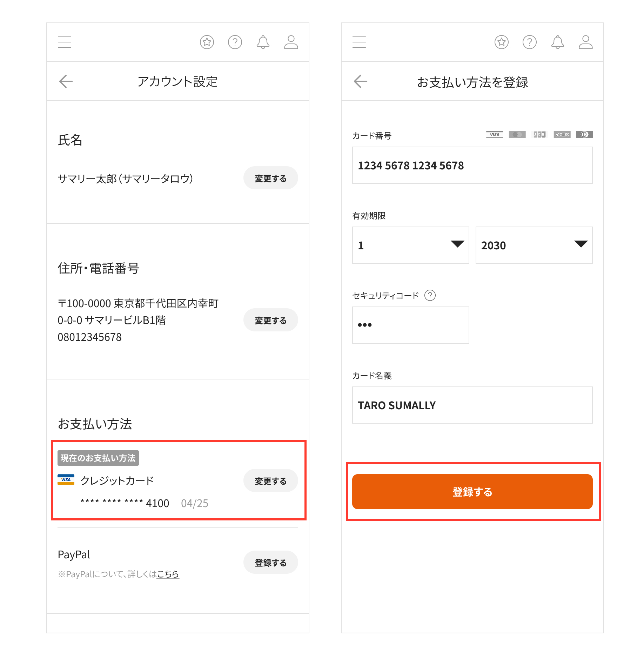This screenshot has width=644, height=660.
Task: Open the expiry month dropdown showing 1
Action: click(410, 245)
